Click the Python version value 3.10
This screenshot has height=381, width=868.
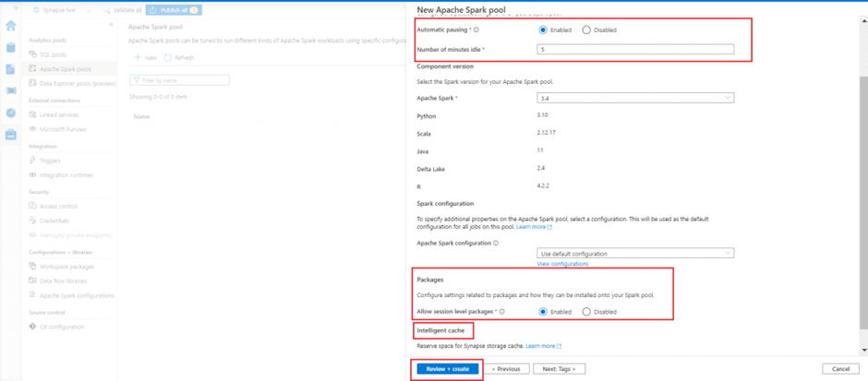(542, 115)
